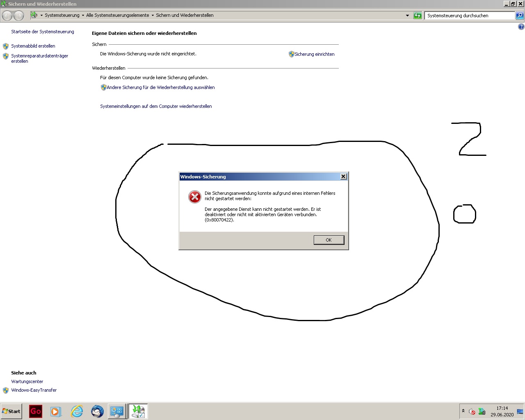
Task: Click text Für diesen Computer wurde keine Sicherung gefunden
Action: tap(154, 78)
